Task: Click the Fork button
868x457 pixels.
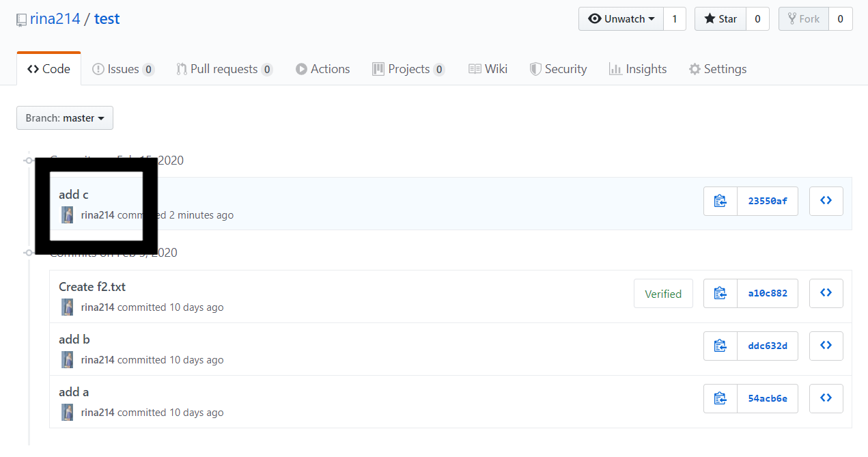Action: [x=804, y=19]
